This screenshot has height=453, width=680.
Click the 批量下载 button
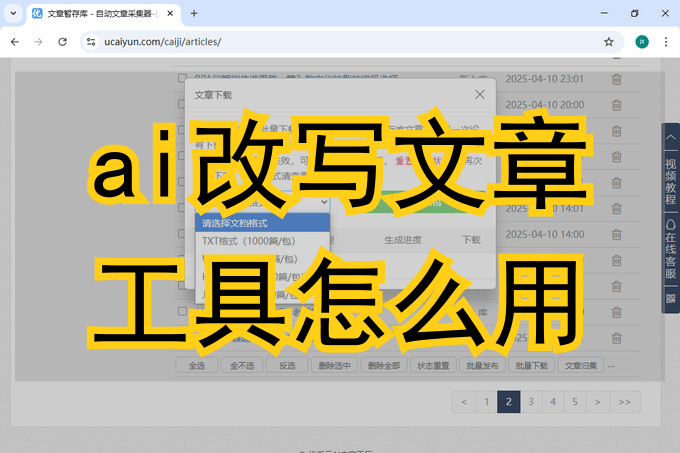pos(532,366)
